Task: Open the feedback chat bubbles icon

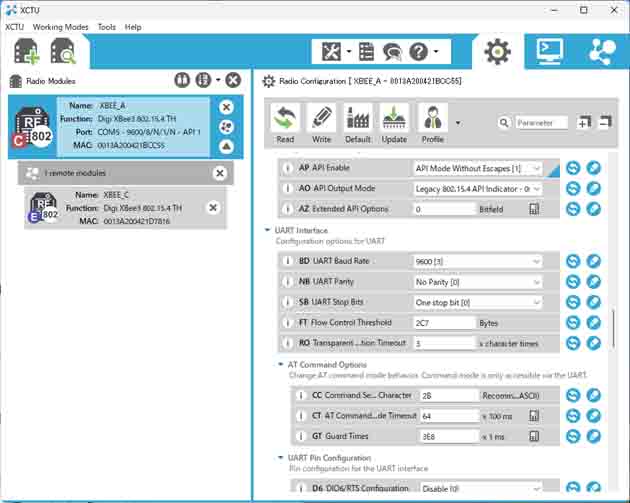Action: click(x=392, y=52)
